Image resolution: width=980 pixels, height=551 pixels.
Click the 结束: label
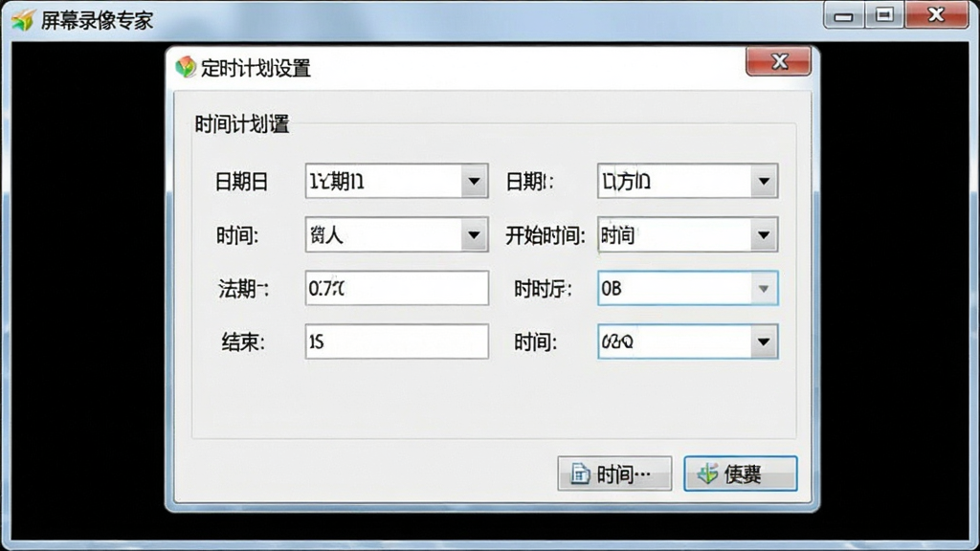coord(243,342)
